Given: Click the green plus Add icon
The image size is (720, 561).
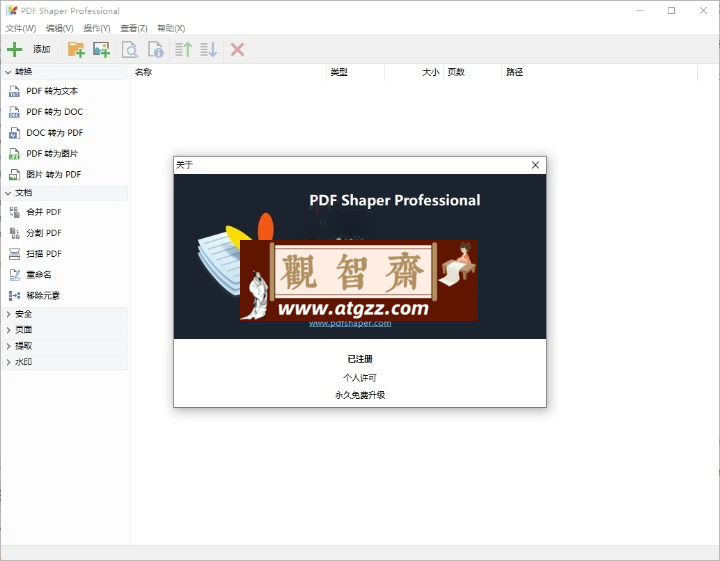Looking at the screenshot, I should [x=15, y=49].
